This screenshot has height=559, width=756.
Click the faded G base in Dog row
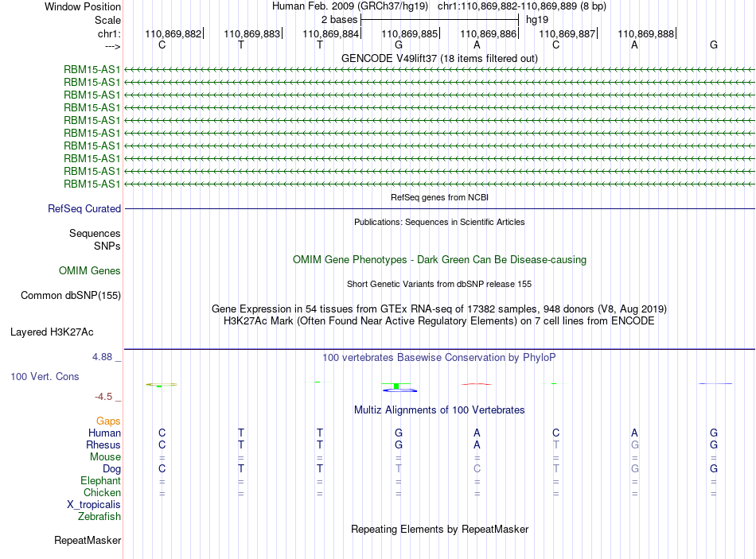coord(634,468)
